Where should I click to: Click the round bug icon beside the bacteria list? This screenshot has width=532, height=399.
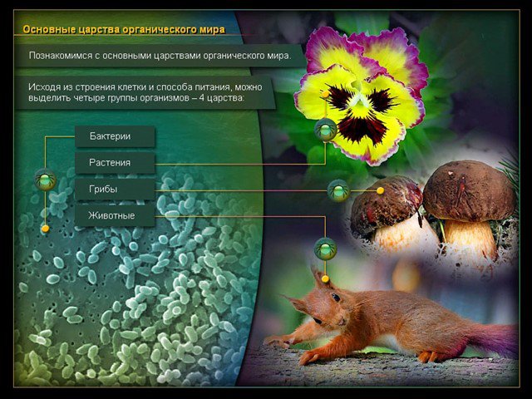click(x=46, y=180)
